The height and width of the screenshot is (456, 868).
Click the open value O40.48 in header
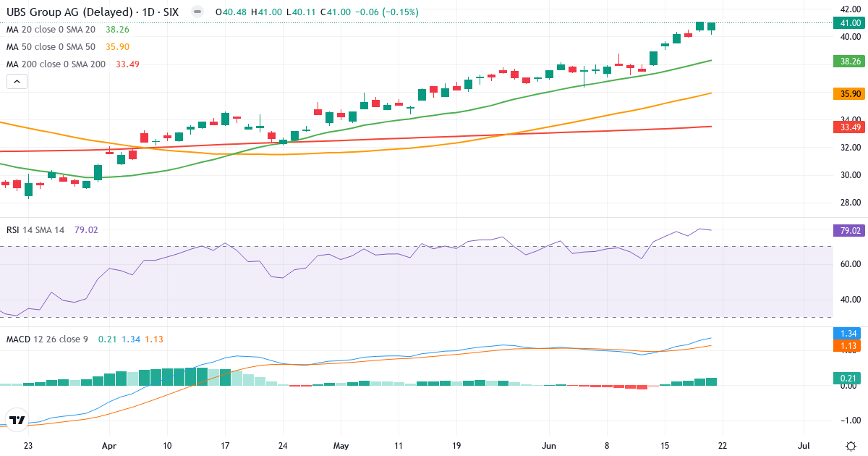[231, 12]
